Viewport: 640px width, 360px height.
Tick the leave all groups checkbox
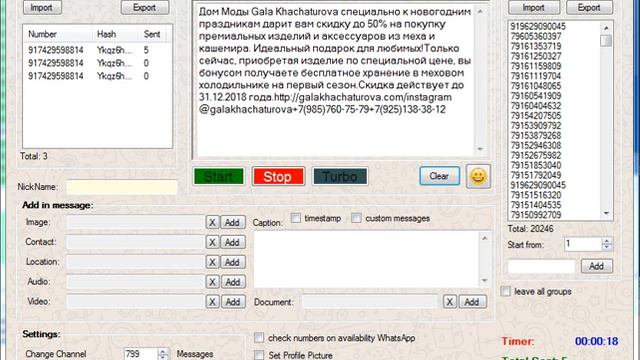(505, 291)
